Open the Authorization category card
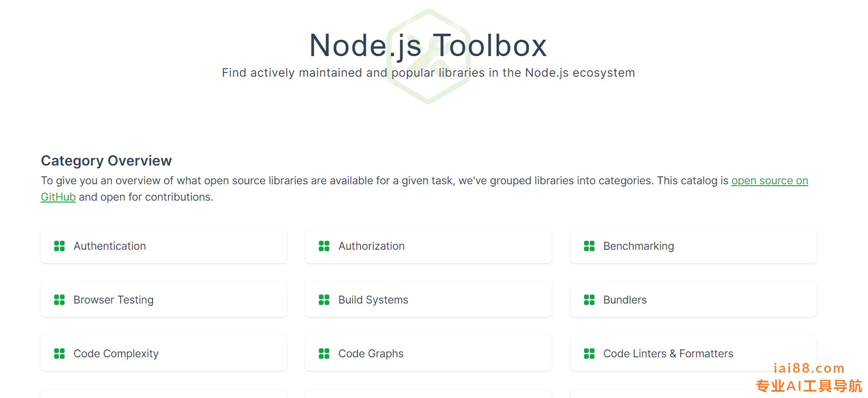Viewport: 868px width, 398px height. 428,246
